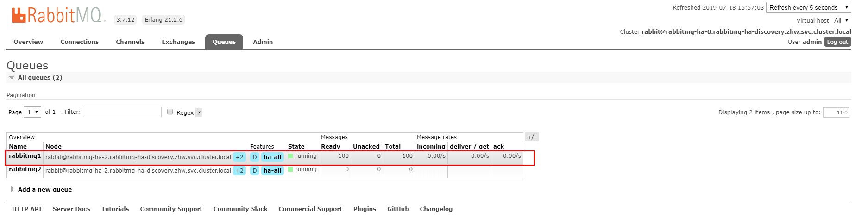Click the queue Filter input field

122,112
